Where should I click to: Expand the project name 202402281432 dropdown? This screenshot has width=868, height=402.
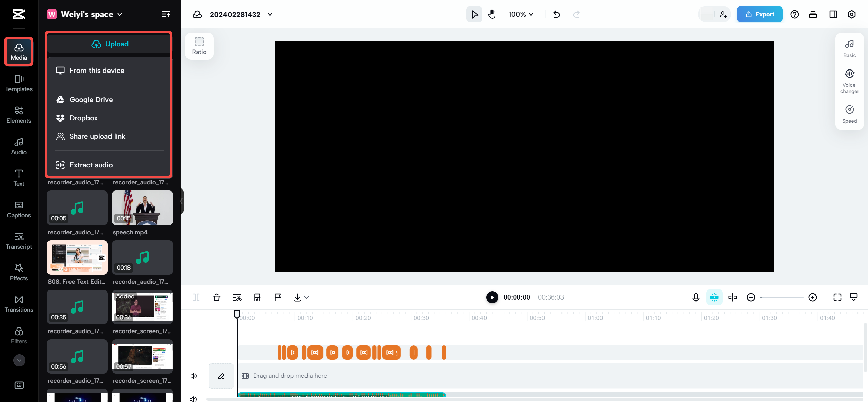[270, 14]
